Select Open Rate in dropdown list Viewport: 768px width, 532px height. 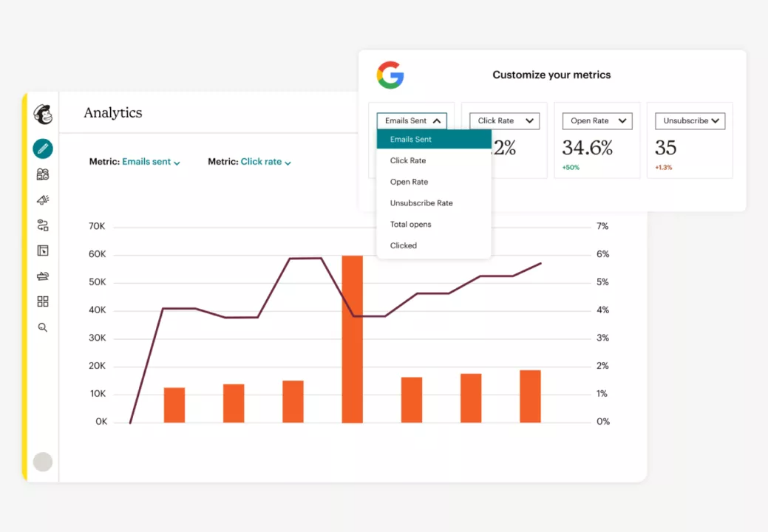(x=434, y=182)
